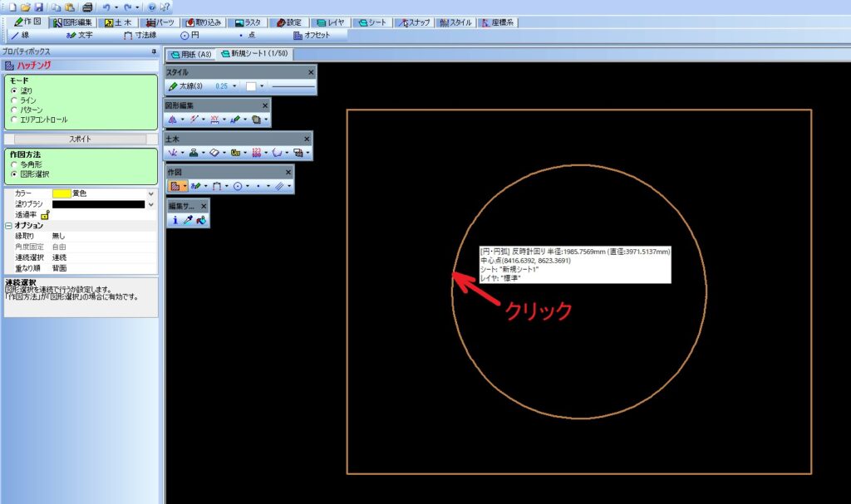851x504 pixels.
Task: Click the print icon in top toolbar
Action: [87, 7]
